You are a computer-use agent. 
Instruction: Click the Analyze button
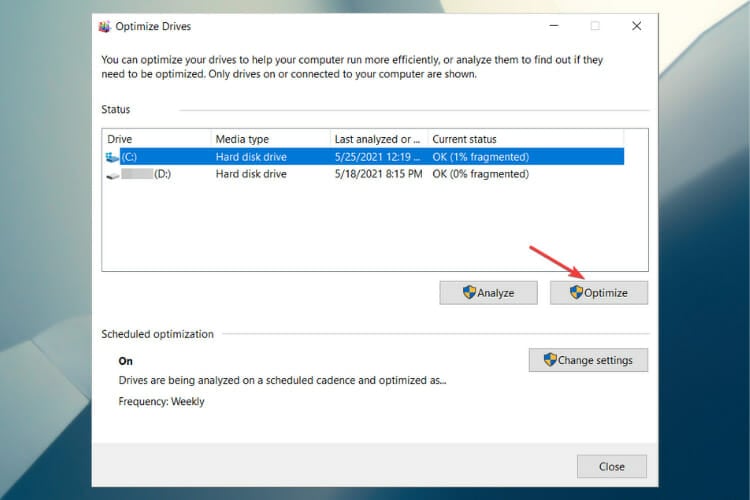(488, 293)
